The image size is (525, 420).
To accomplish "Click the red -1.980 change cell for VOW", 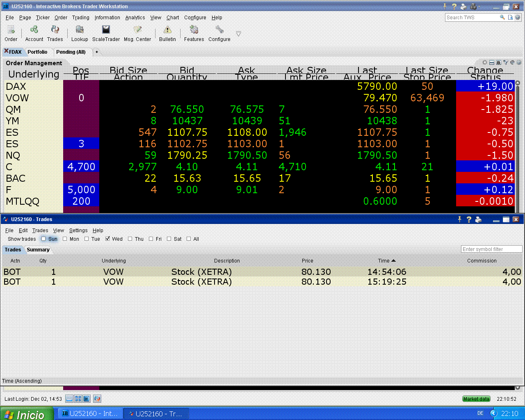I will point(485,98).
